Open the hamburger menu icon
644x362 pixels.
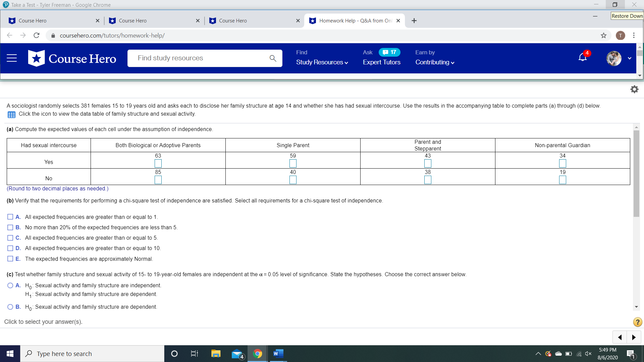pos(12,58)
